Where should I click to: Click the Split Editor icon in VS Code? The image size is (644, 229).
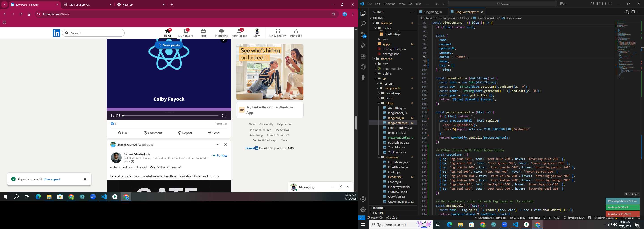(x=633, y=12)
